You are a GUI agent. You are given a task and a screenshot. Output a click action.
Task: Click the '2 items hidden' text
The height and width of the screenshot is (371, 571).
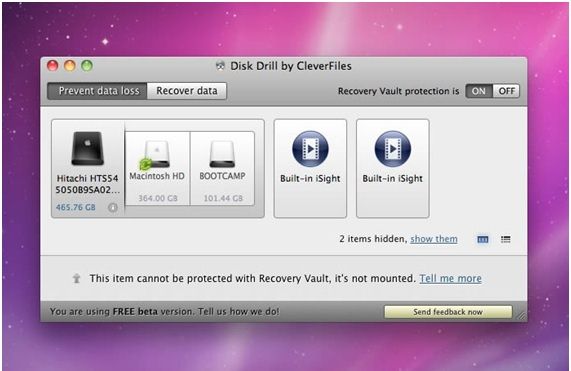click(x=373, y=239)
